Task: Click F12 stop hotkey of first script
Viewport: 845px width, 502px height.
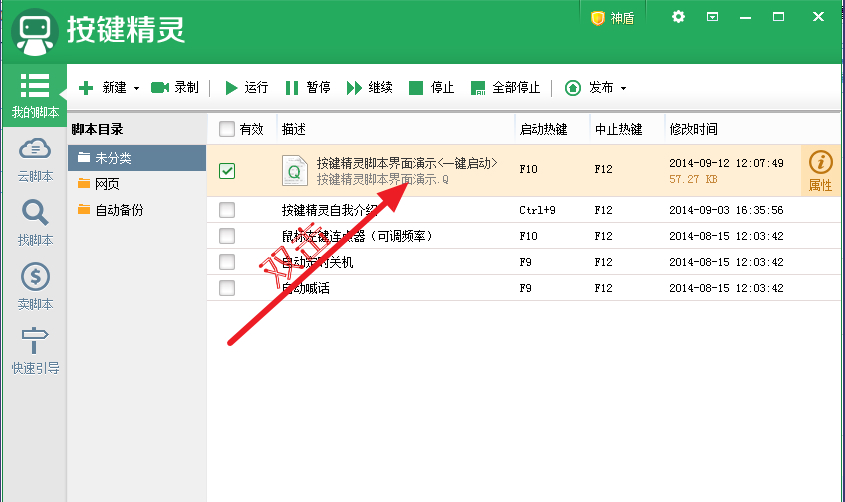Action: pyautogui.click(x=603, y=169)
